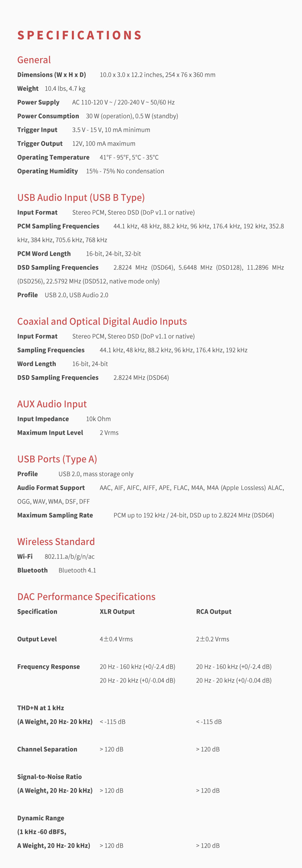The height and width of the screenshot is (868, 302).
Task: Click the XLR Output column header
Action: pos(117,612)
